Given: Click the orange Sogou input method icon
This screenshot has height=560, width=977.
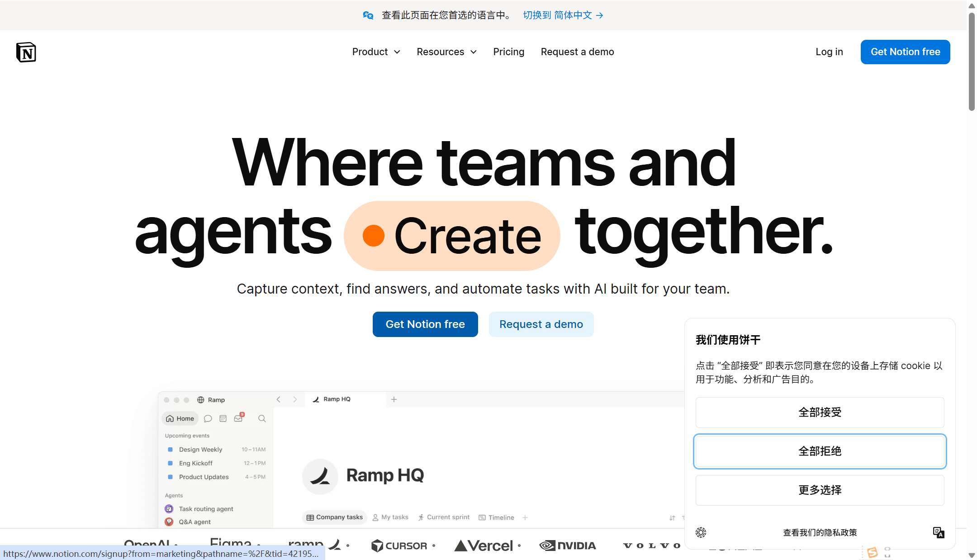Looking at the screenshot, I should tap(873, 552).
